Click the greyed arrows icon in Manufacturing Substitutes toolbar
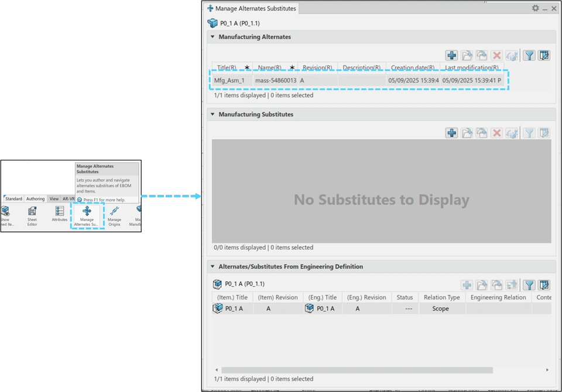Image resolution: width=562 pixels, height=392 pixels. pyautogui.click(x=512, y=133)
